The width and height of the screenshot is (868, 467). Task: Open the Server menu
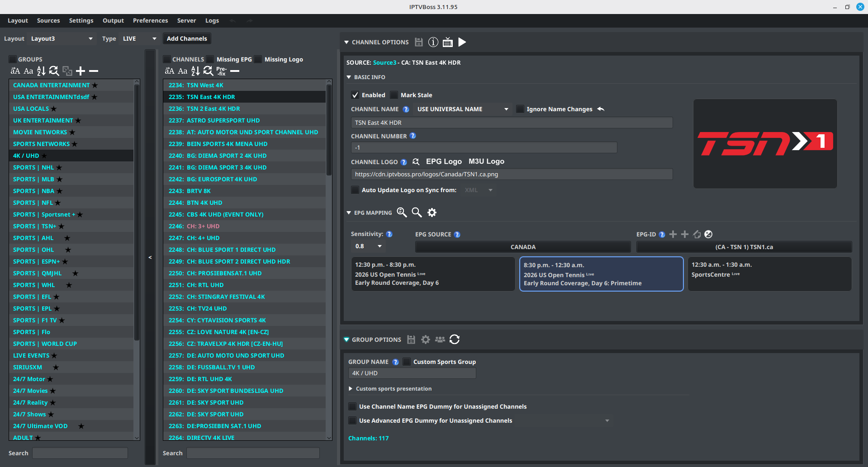click(186, 20)
